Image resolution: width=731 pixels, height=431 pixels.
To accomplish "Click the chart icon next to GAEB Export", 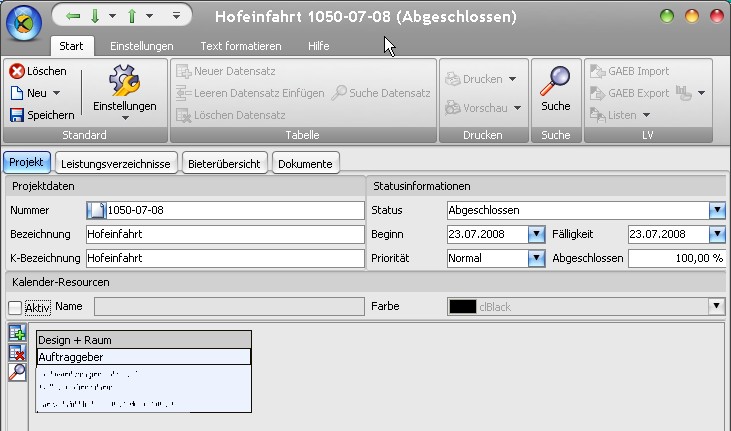I will pos(683,93).
